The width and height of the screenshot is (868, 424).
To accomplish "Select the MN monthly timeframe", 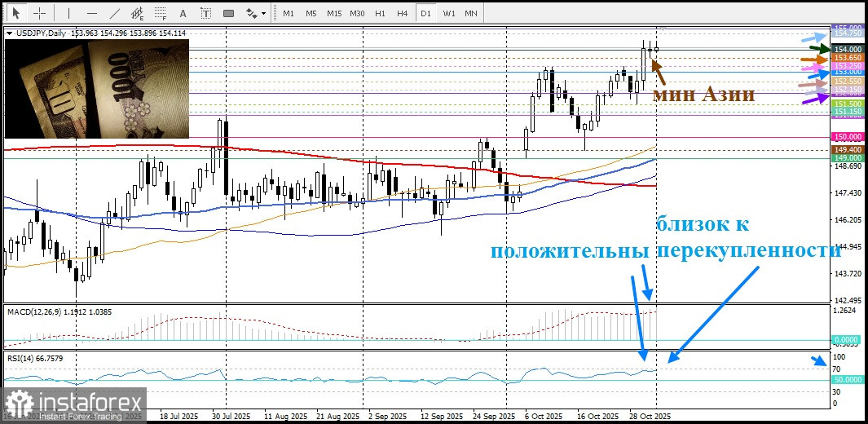I will point(471,13).
